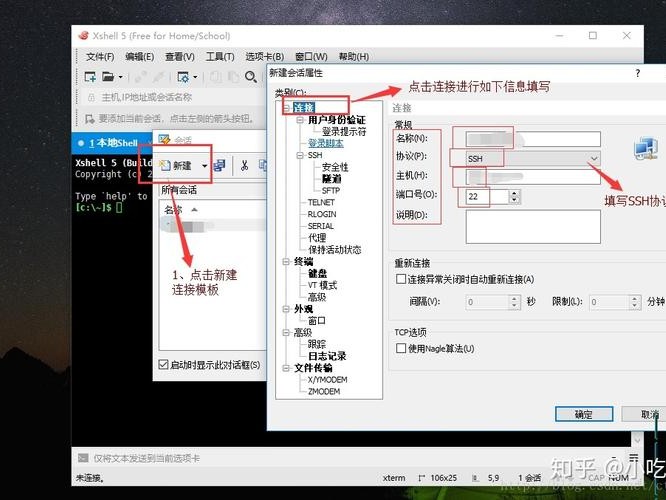The image size is (666, 500).
Task: Click the question mark help button in dialog
Action: (x=638, y=73)
